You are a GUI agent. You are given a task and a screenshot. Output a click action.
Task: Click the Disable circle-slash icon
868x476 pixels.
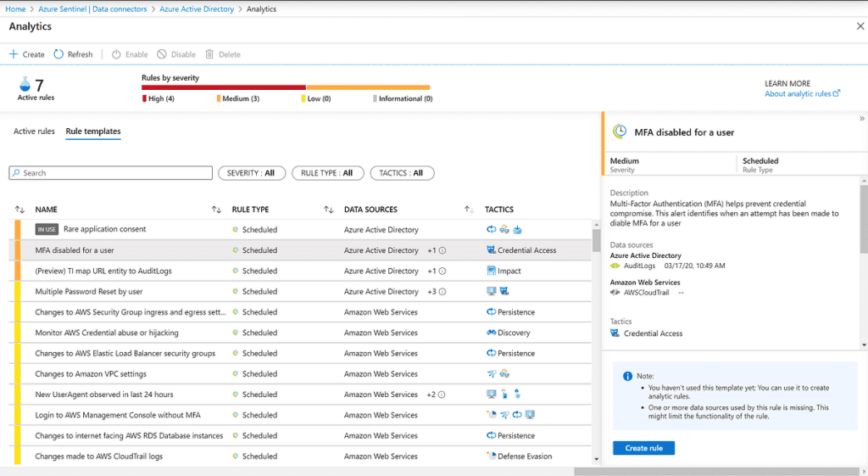(162, 54)
